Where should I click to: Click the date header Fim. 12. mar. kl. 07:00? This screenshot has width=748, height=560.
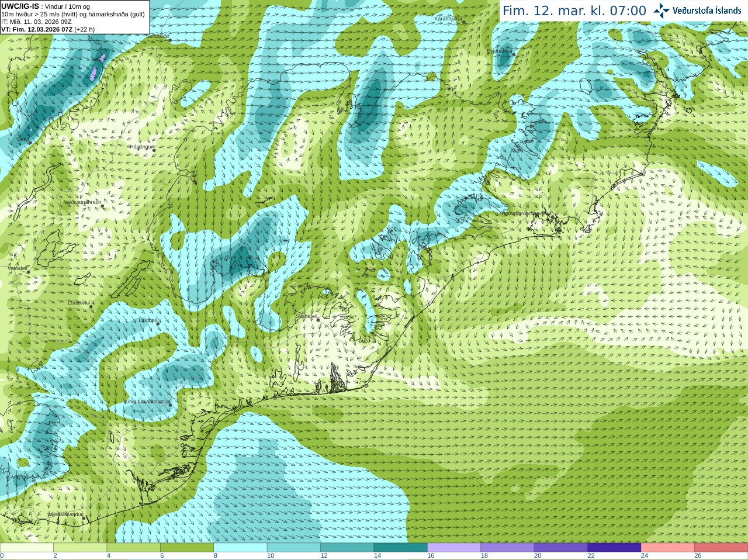click(574, 11)
